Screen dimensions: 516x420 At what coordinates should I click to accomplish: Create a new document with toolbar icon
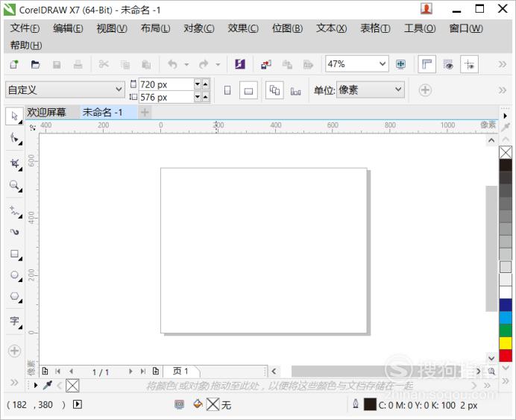click(14, 64)
